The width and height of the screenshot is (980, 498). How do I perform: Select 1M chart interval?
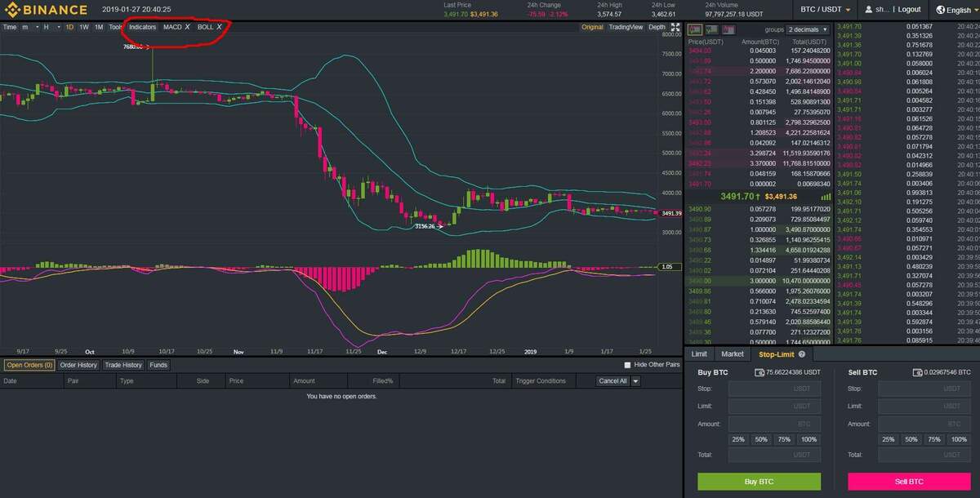click(x=99, y=27)
